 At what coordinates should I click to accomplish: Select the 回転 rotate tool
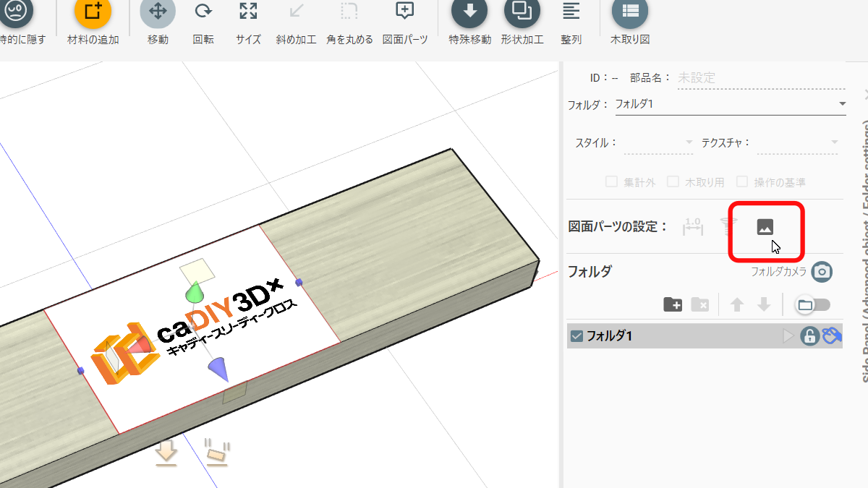[203, 12]
